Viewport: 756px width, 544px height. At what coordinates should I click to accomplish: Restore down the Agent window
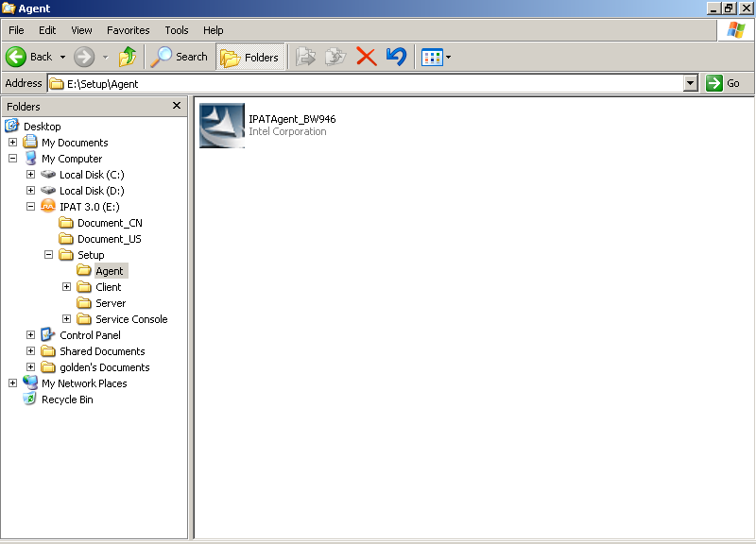click(729, 8)
